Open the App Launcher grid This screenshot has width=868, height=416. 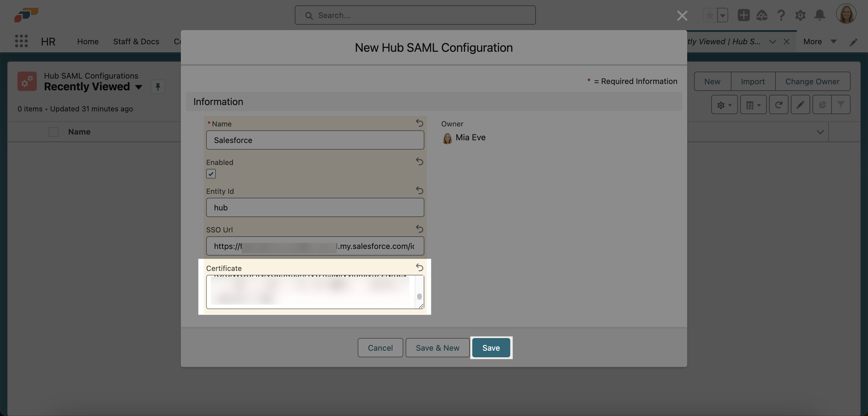pos(21,41)
